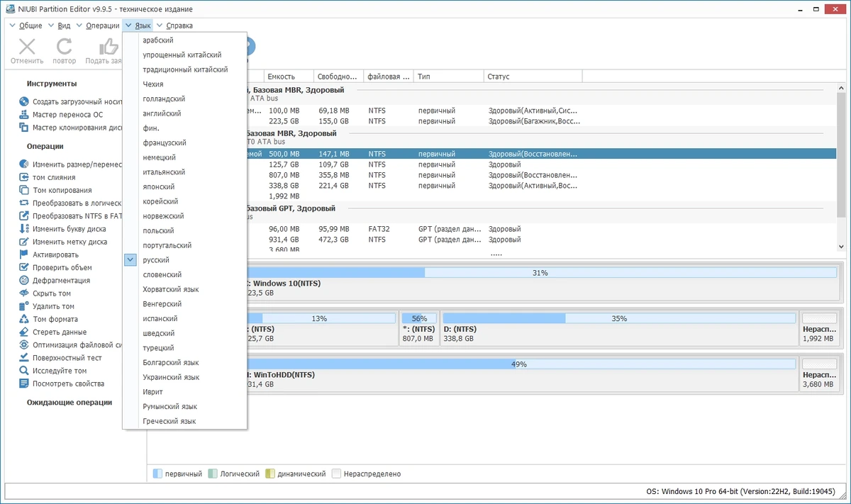Click the Скрыть том eye icon
The image size is (851, 504).
(x=24, y=293)
